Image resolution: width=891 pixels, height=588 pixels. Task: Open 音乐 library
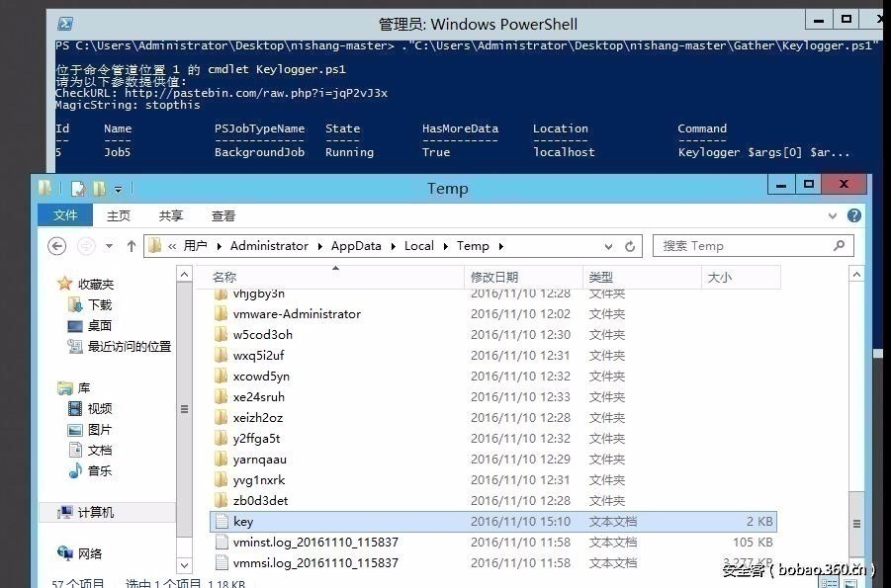100,470
